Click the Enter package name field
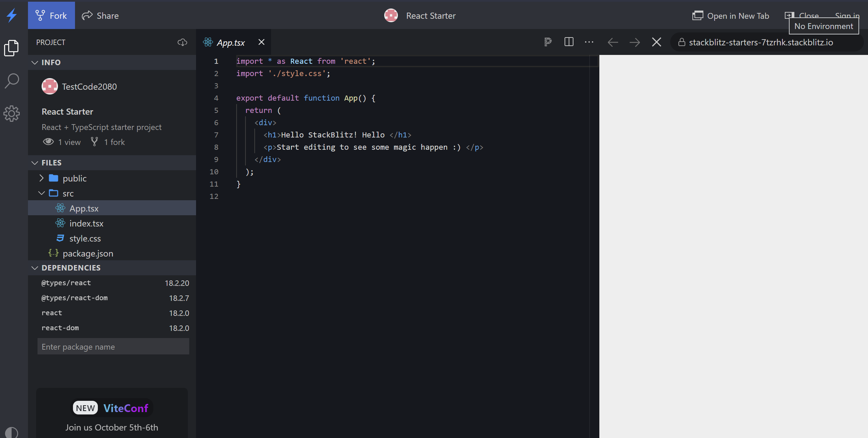 coord(113,346)
